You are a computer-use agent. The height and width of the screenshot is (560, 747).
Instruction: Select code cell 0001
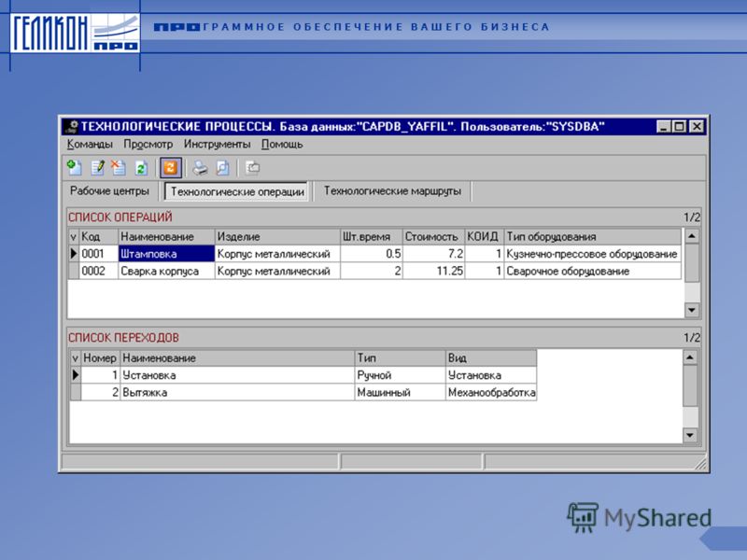98,254
